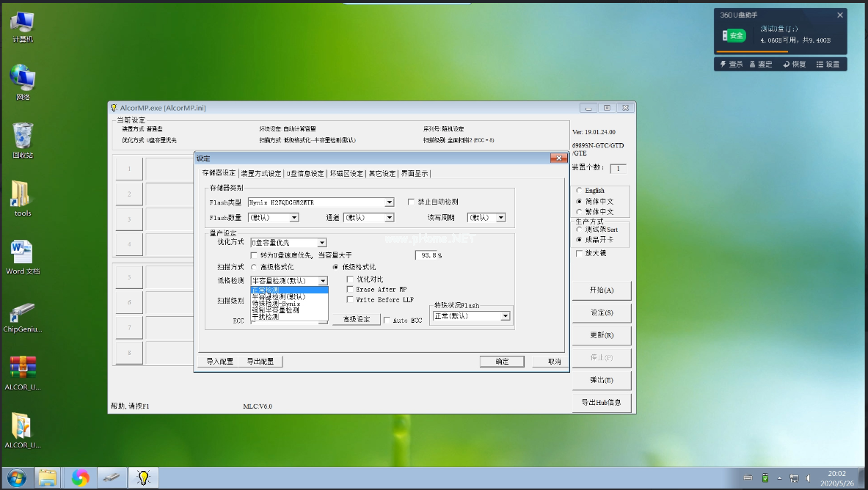This screenshot has height=490, width=868.
Task: Select the English language radio button
Action: [x=580, y=191]
